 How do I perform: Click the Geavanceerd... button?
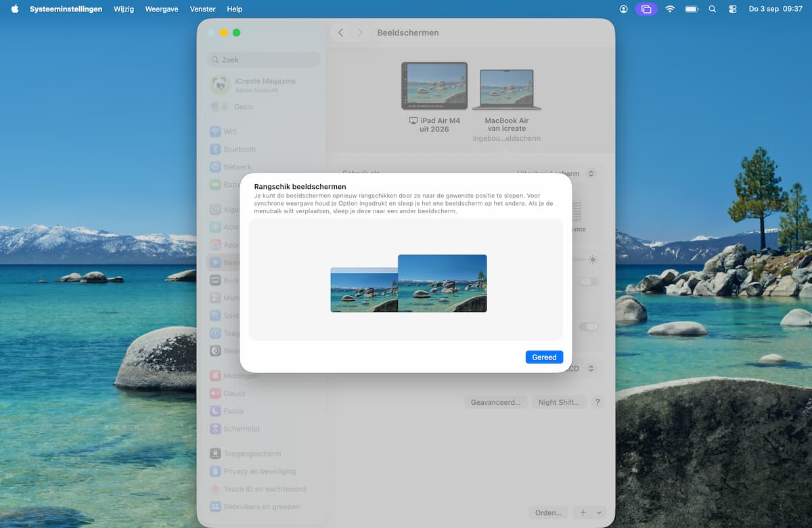[496, 402]
